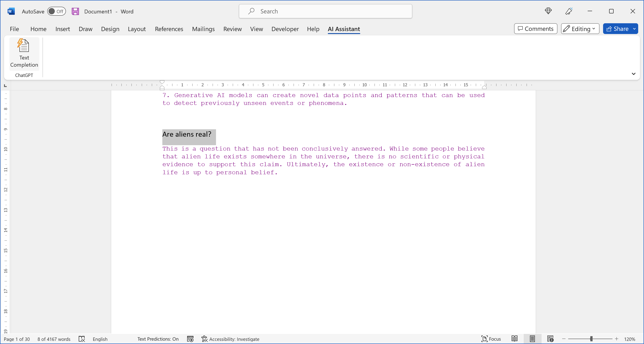The image size is (644, 344).
Task: Toggle Text Predictions setting in status bar
Action: 158,339
